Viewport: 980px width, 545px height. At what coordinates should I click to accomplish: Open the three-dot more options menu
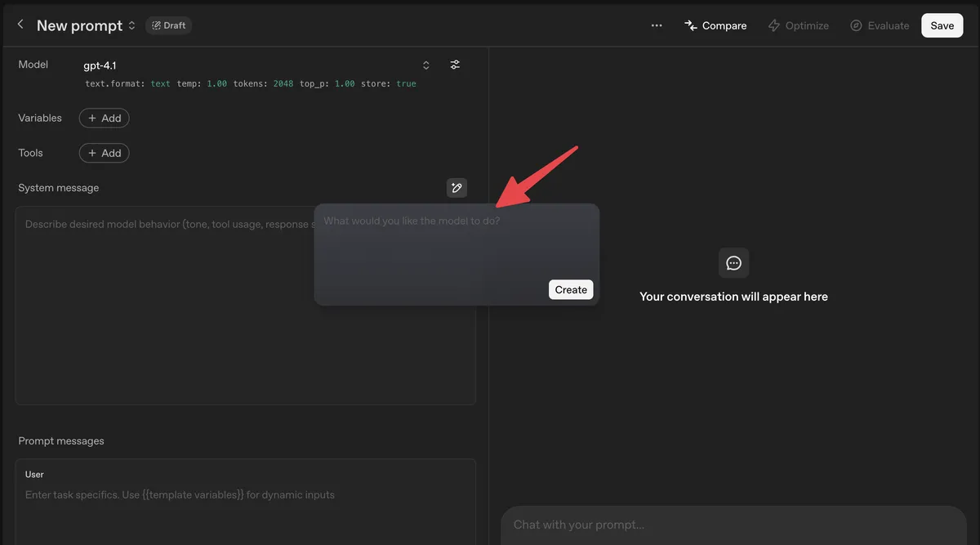click(657, 25)
